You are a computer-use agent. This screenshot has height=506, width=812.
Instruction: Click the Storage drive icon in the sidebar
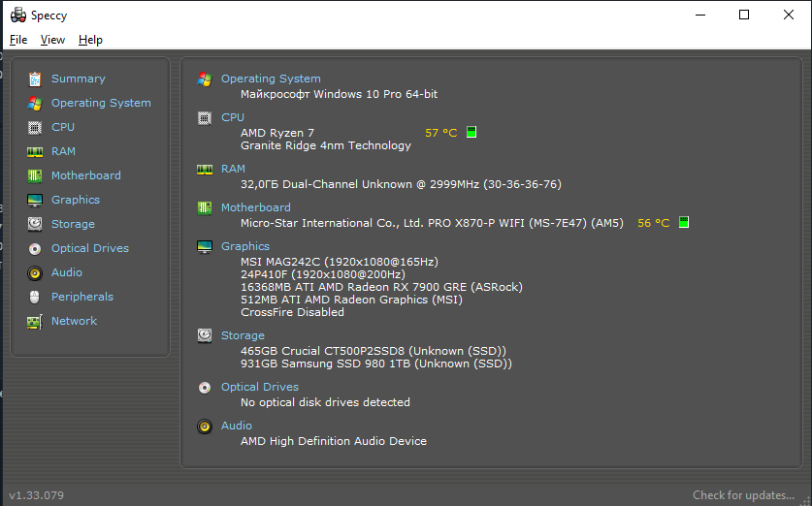click(x=35, y=224)
